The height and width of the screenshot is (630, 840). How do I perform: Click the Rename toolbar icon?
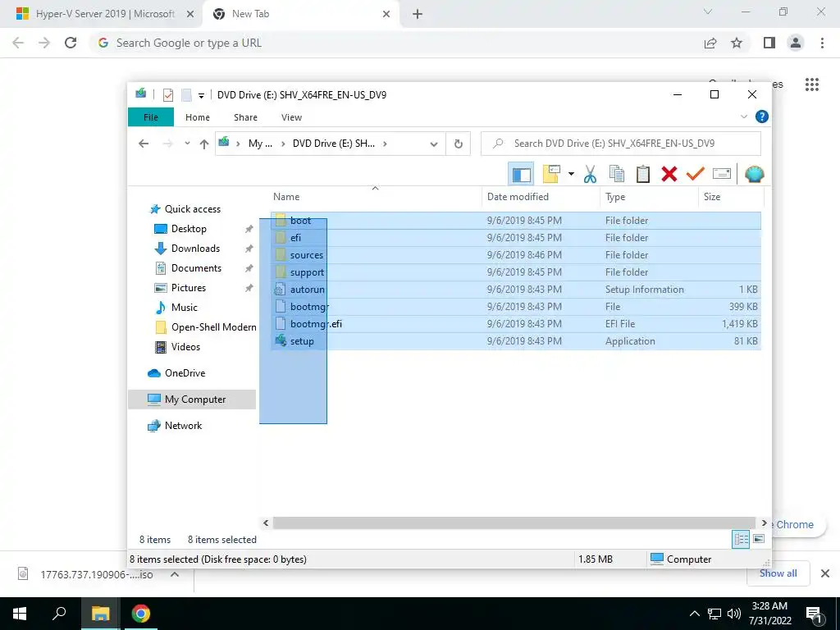722,174
